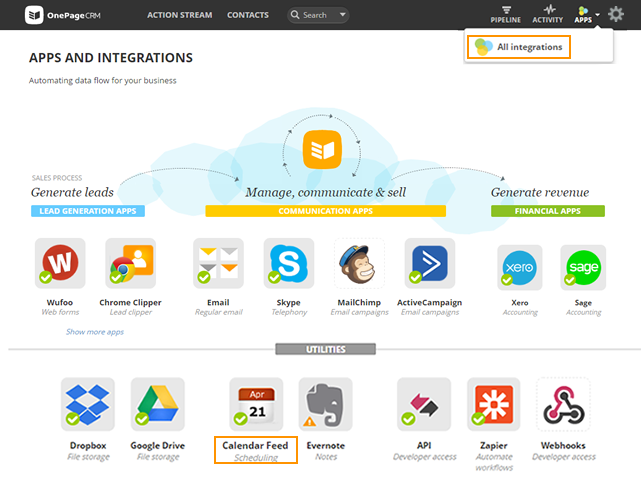Focus the Search input field
This screenshot has width=641, height=496.
[x=318, y=15]
